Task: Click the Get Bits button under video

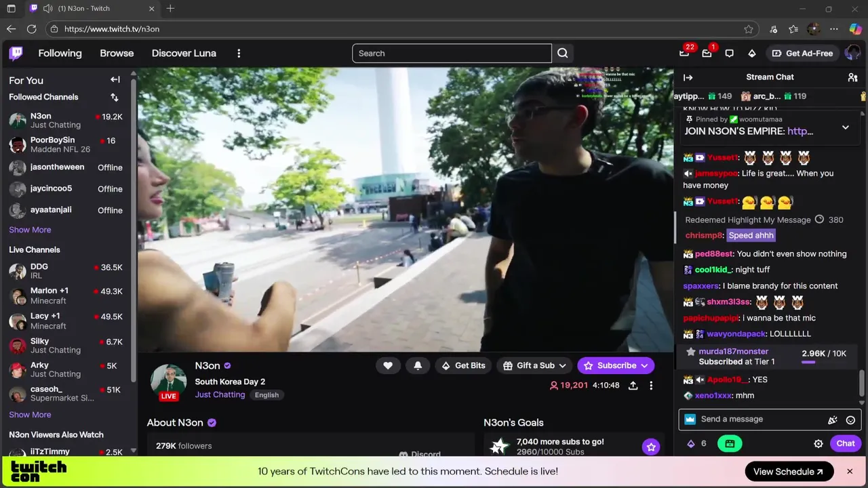Action: click(464, 365)
